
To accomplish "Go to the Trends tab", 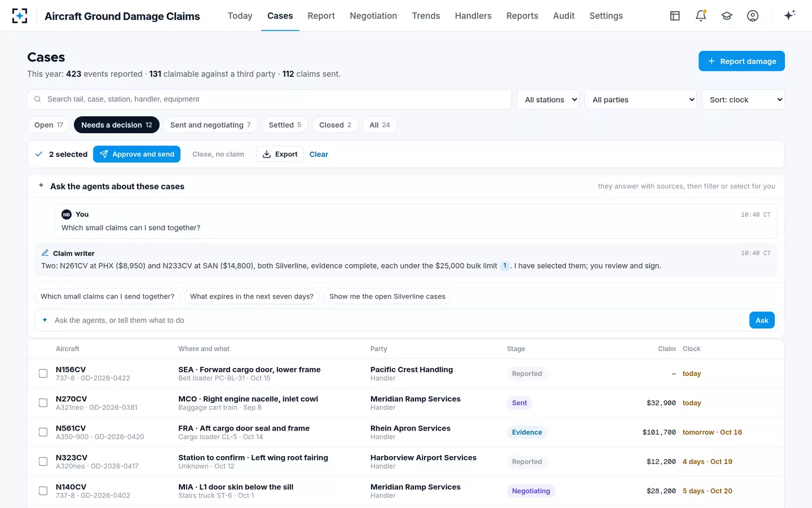I will pyautogui.click(x=426, y=16).
